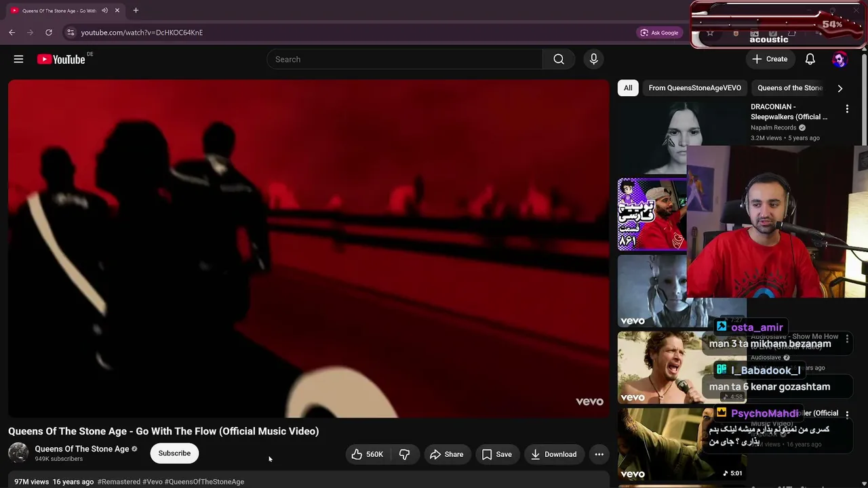The image size is (868, 488).
Task: Click the 97M views count text
Action: pyautogui.click(x=32, y=482)
